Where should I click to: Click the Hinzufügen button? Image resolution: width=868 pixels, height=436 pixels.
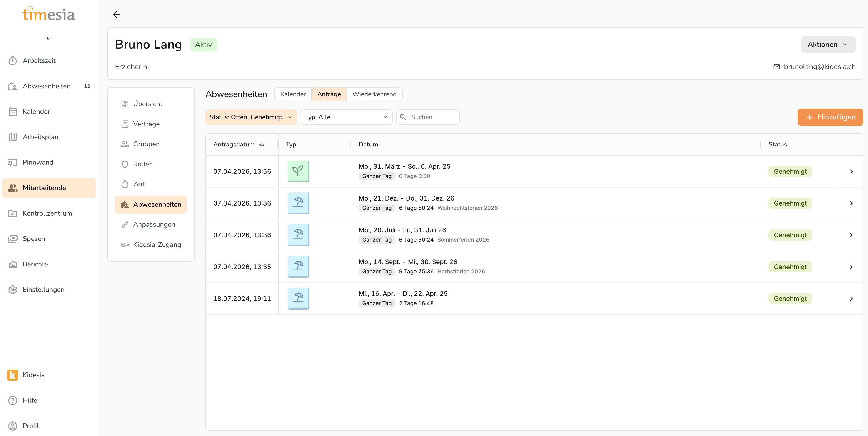pyautogui.click(x=830, y=117)
